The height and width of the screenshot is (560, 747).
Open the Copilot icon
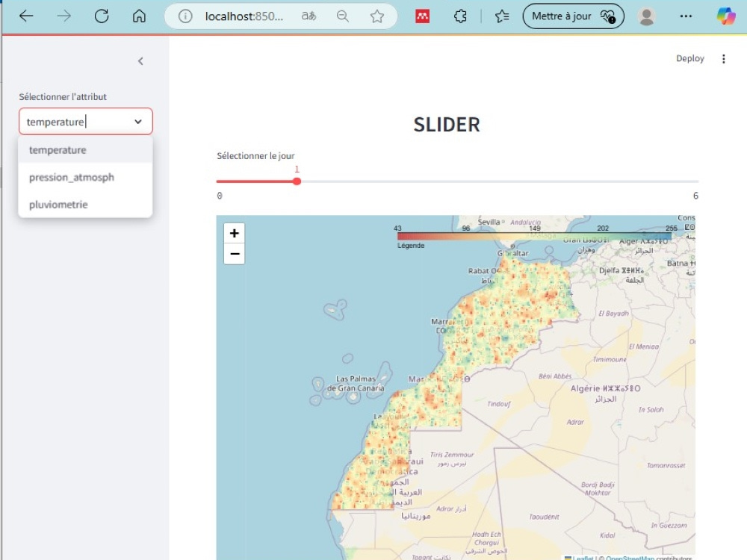coord(726,16)
